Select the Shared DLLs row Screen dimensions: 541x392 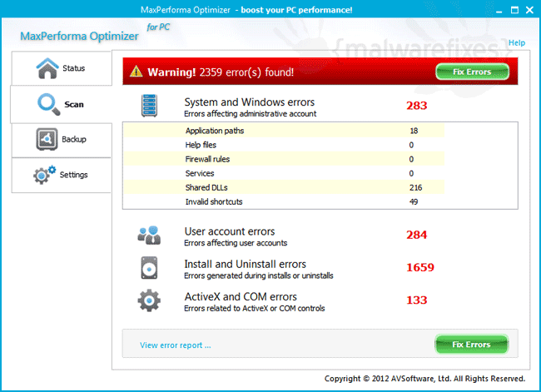[284, 187]
